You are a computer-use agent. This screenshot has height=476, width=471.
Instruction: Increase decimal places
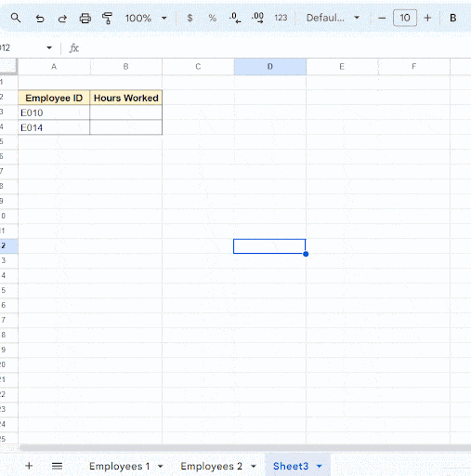(x=257, y=18)
